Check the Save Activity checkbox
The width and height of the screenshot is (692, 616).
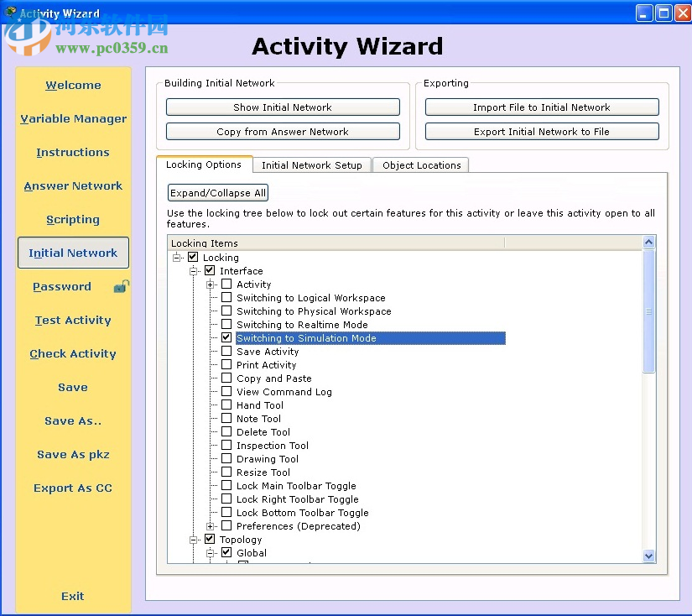[x=226, y=351]
